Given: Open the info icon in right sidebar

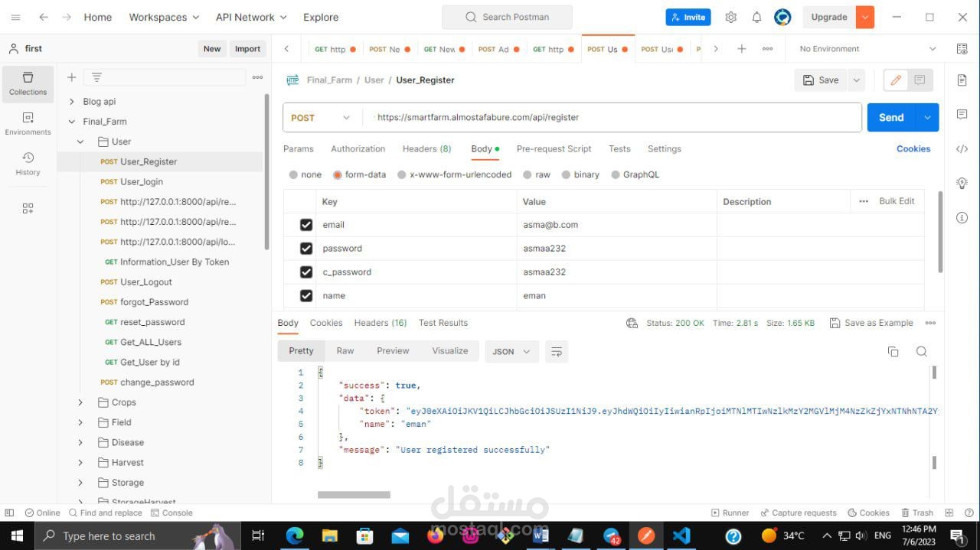Looking at the screenshot, I should tap(962, 218).
